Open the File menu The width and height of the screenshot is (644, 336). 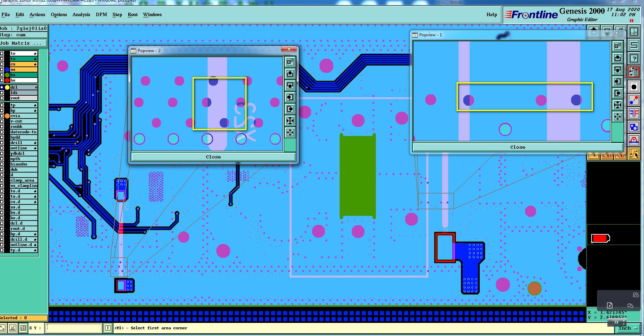6,14
